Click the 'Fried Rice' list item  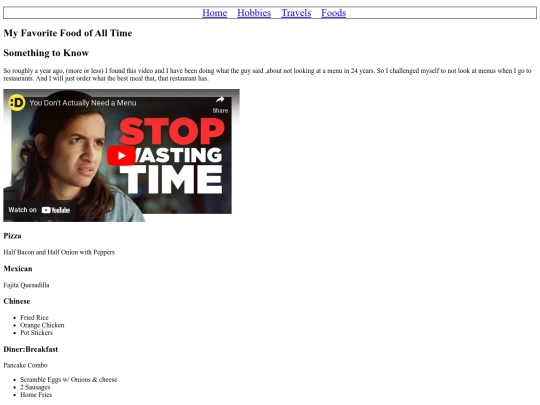coord(34,318)
